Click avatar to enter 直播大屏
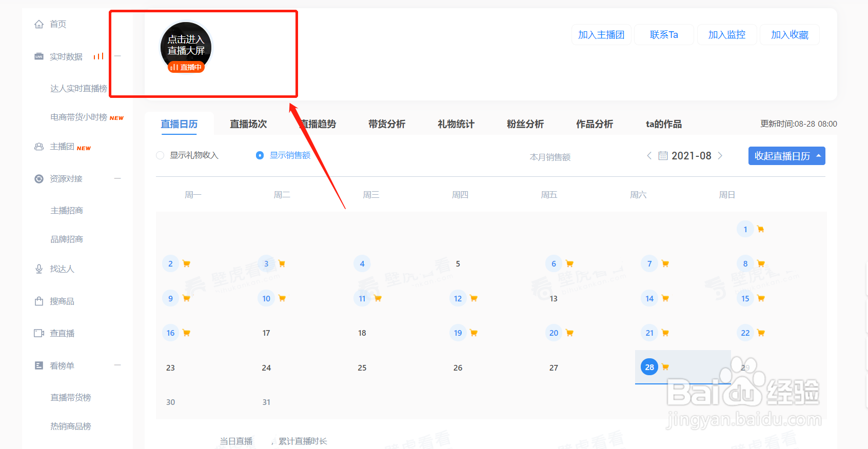The height and width of the screenshot is (449, 868). pyautogui.click(x=186, y=46)
